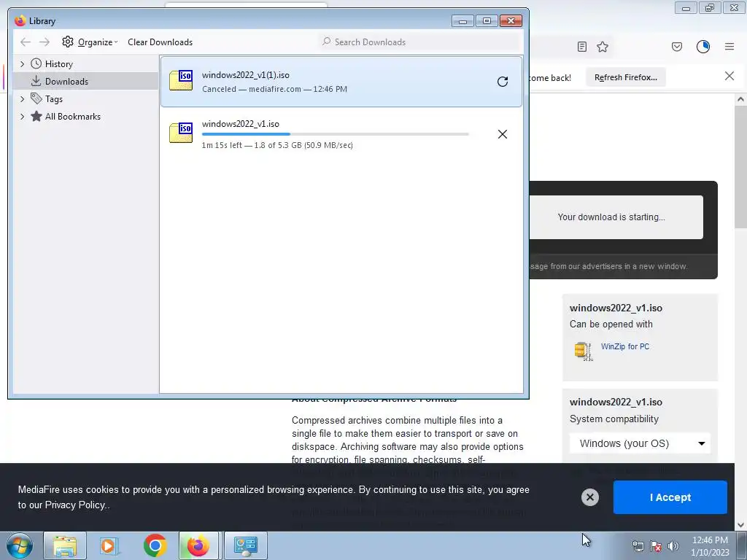Click the Firefox logo in Library title bar
The height and width of the screenshot is (560, 747).
pyautogui.click(x=20, y=21)
